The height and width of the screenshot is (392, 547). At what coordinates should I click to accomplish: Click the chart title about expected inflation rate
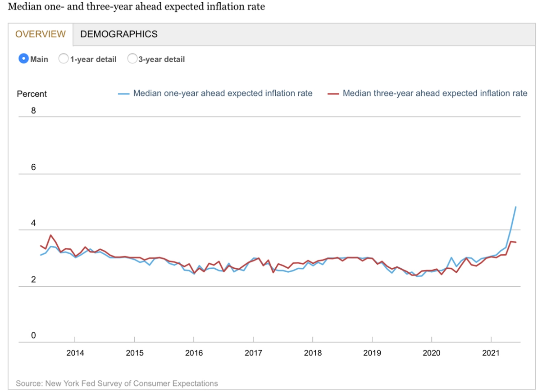137,7
